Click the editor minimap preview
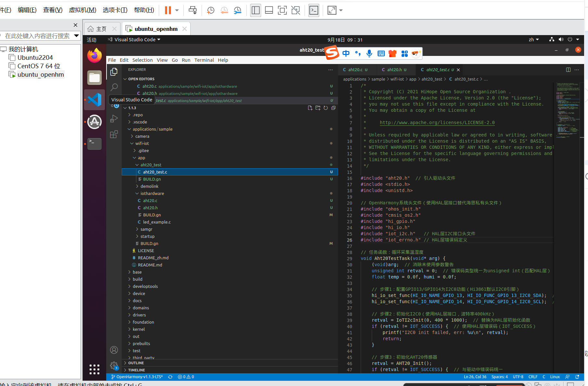 [x=568, y=110]
